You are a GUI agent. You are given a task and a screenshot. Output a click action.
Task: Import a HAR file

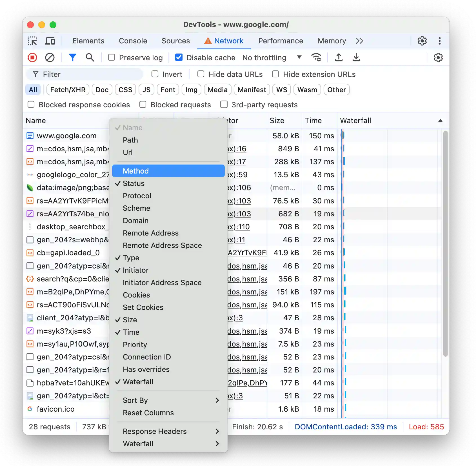point(339,57)
